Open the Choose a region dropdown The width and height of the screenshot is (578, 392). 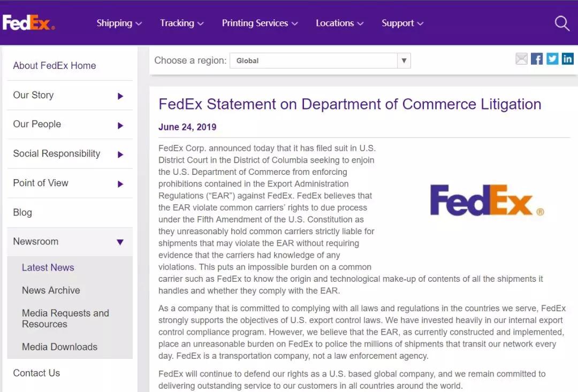320,60
